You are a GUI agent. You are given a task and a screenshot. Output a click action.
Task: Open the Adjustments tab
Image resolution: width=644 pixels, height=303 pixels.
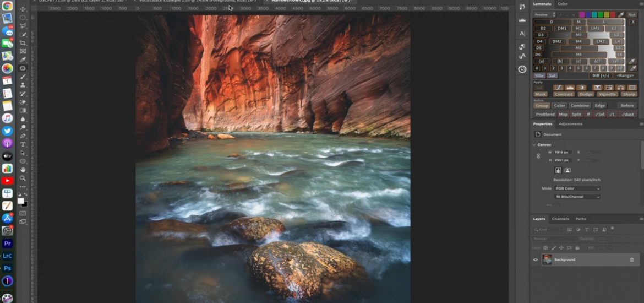tap(570, 124)
